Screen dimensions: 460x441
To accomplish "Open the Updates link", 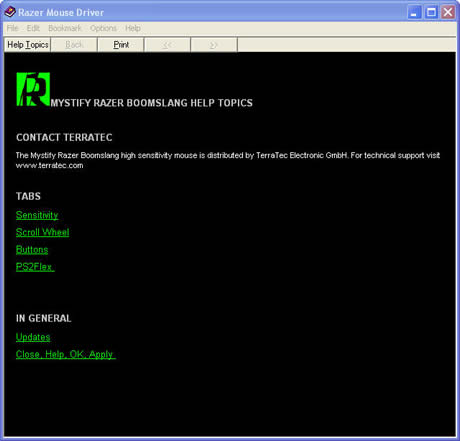I will pyautogui.click(x=33, y=337).
